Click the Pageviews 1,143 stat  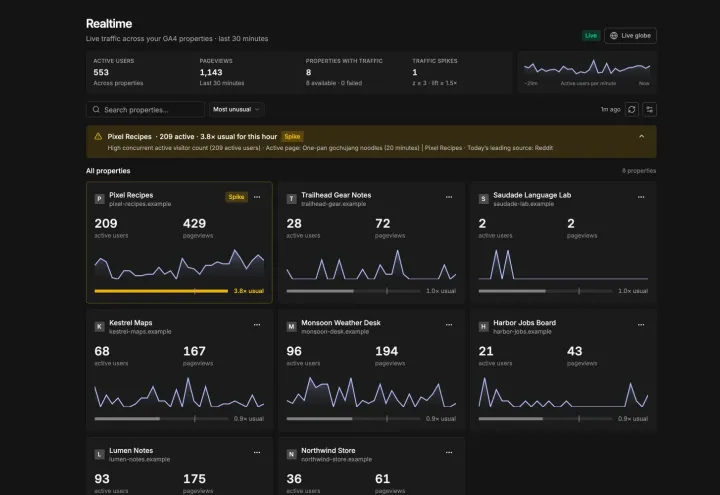click(x=222, y=72)
